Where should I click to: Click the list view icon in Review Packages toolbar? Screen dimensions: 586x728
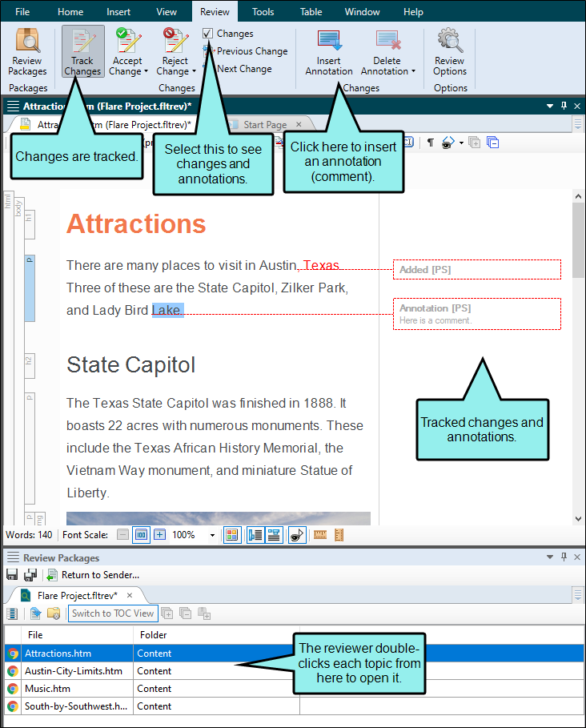coord(12,613)
